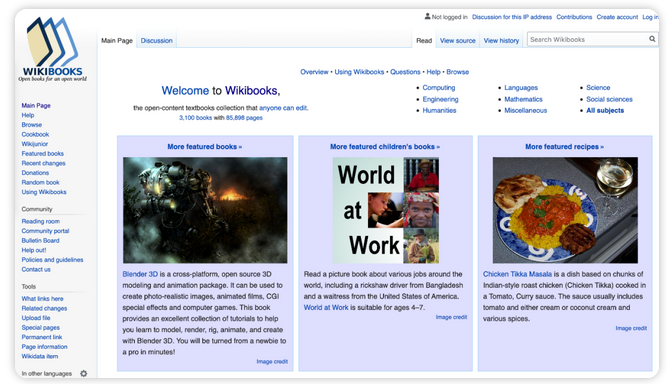The height and width of the screenshot is (384, 667).
Task: Click the not logged in user icon
Action: (427, 17)
